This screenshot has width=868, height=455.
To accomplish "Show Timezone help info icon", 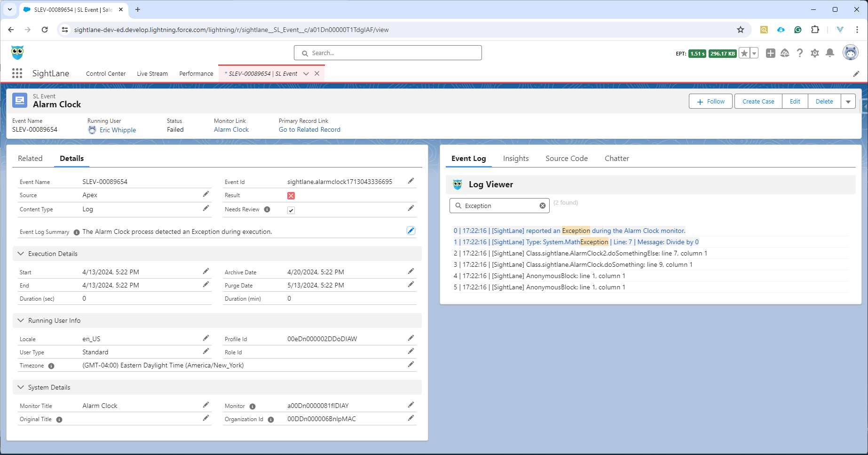I will pos(51,366).
